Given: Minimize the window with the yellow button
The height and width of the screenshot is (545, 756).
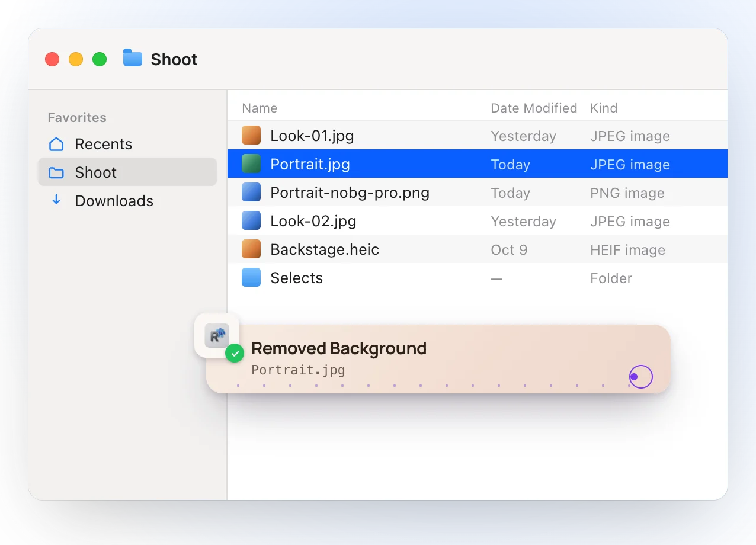Looking at the screenshot, I should click(x=76, y=59).
